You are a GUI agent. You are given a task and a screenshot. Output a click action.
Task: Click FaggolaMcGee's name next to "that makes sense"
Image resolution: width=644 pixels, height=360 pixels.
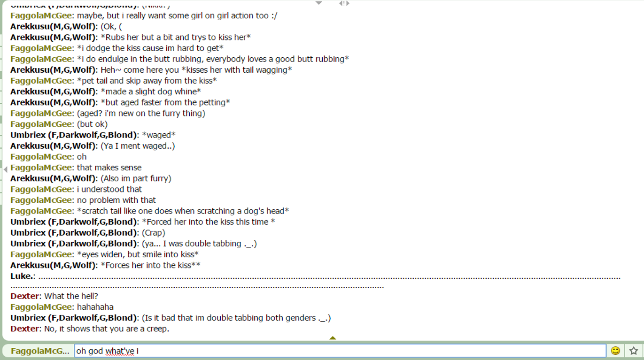tap(41, 168)
